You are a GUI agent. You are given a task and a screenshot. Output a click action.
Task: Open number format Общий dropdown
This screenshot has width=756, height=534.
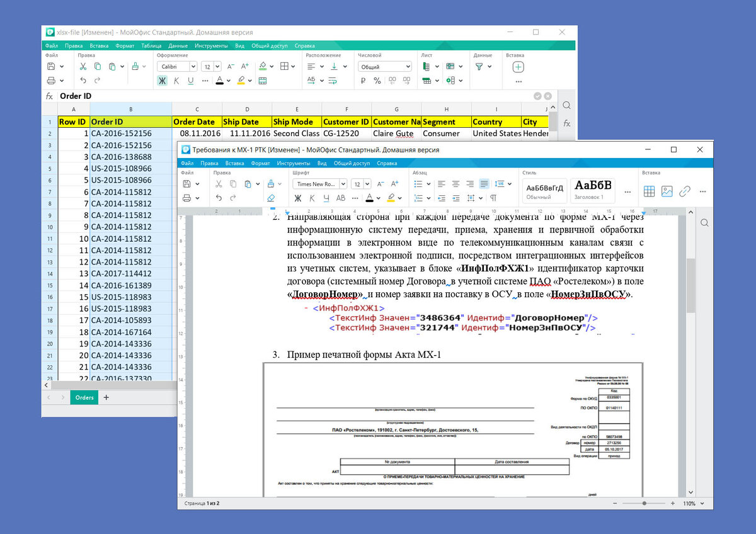(x=385, y=66)
